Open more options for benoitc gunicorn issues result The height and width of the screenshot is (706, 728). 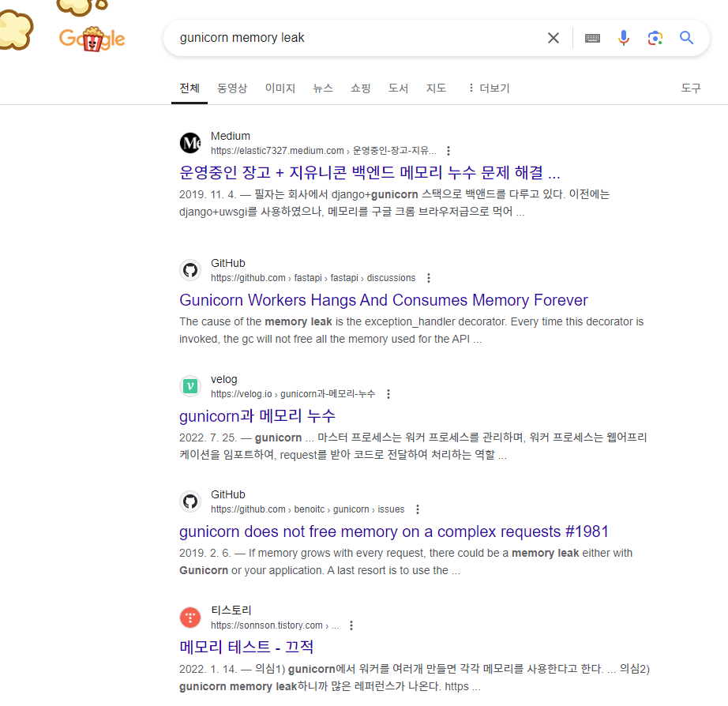418,509
